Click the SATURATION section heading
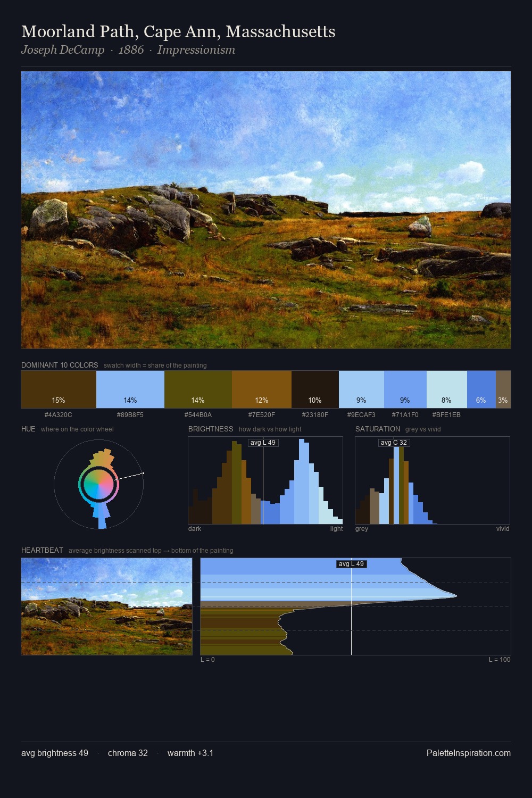The width and height of the screenshot is (532, 798). tap(378, 429)
